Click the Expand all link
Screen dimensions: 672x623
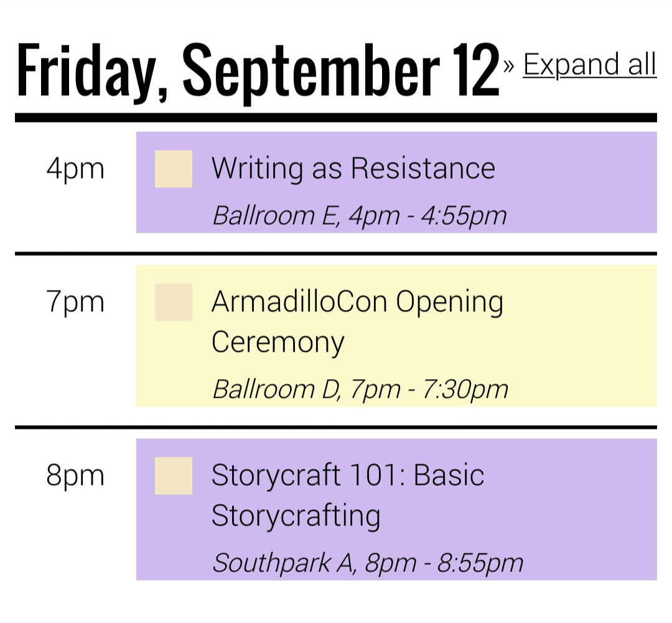589,64
